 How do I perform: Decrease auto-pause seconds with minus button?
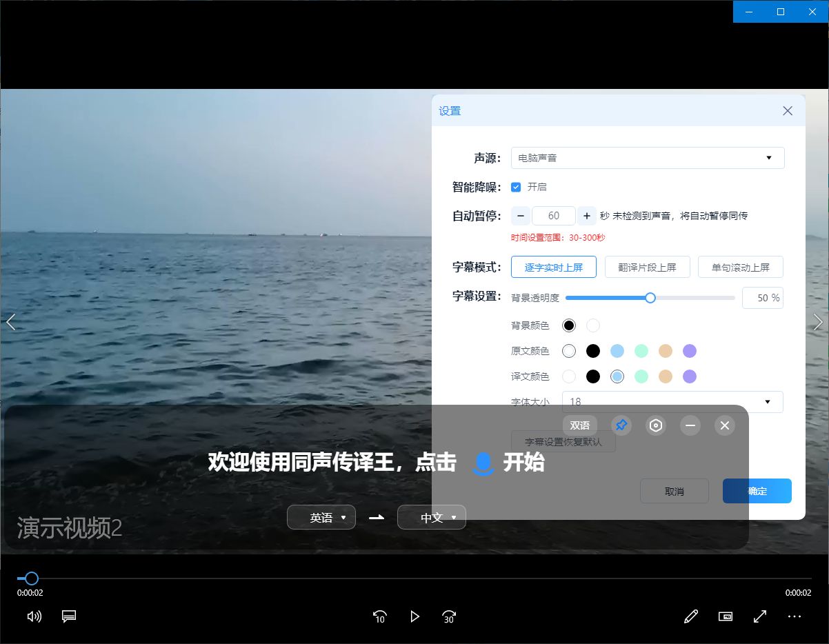coord(521,216)
